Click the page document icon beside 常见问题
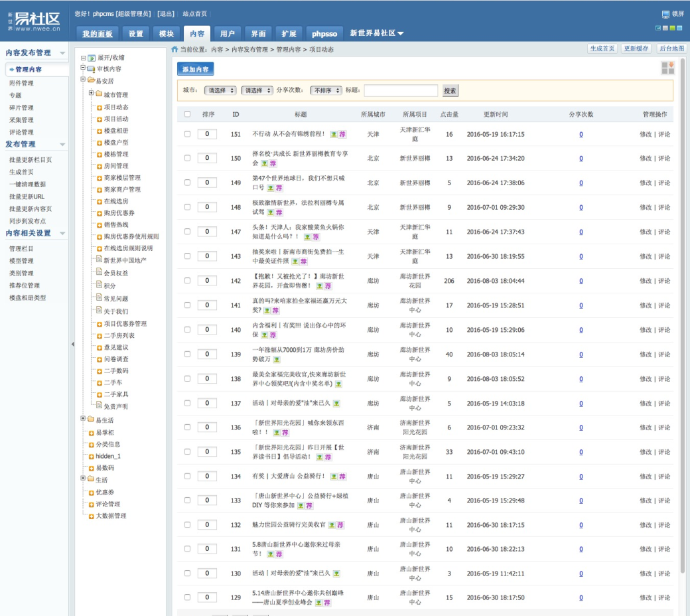This screenshot has height=616, width=690. point(100,297)
